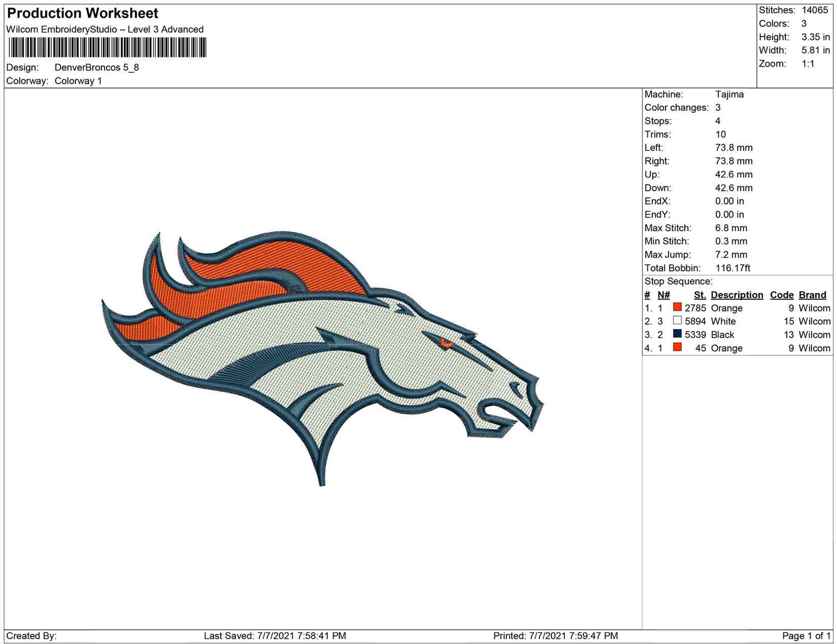837x644 pixels.
Task: Click the Stops value 4
Action: click(718, 120)
